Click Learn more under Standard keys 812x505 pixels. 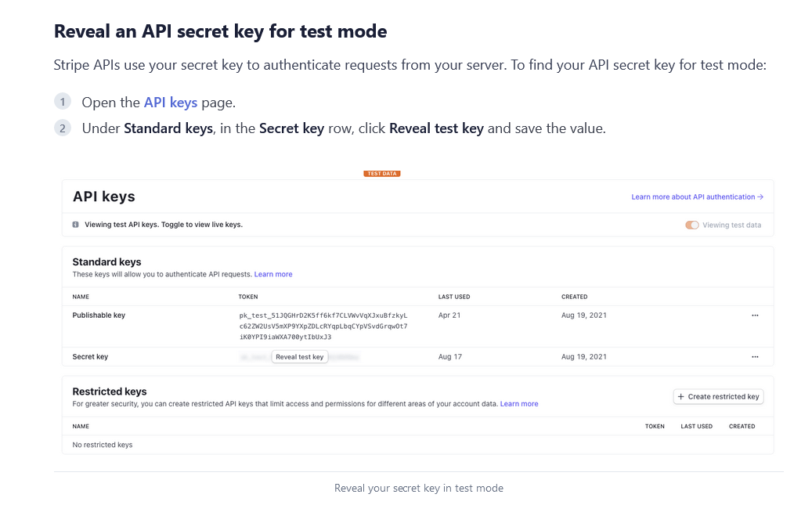tap(272, 274)
